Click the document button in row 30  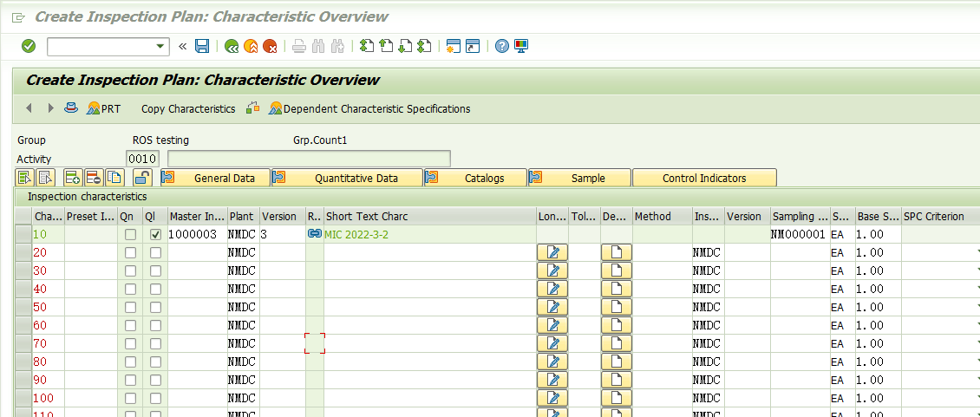point(617,270)
